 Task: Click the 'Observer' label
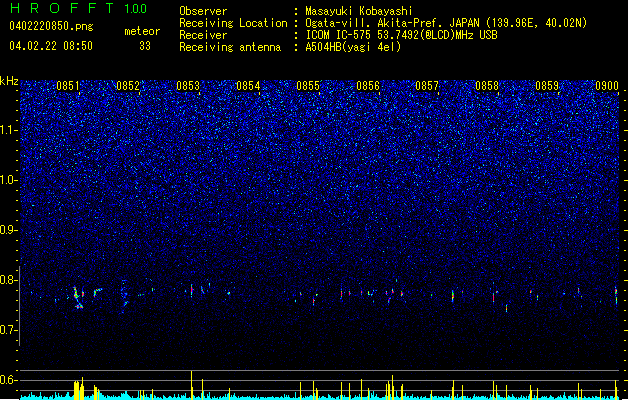point(203,11)
